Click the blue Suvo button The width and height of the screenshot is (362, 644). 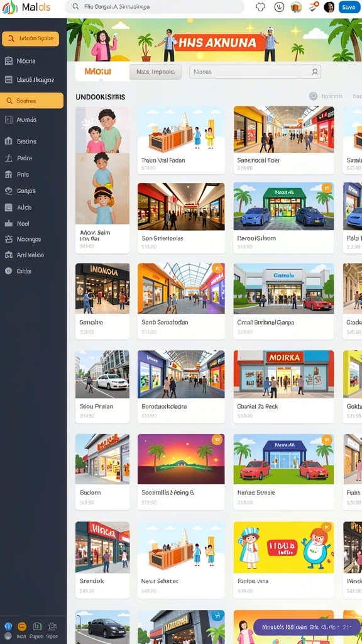click(x=348, y=7)
